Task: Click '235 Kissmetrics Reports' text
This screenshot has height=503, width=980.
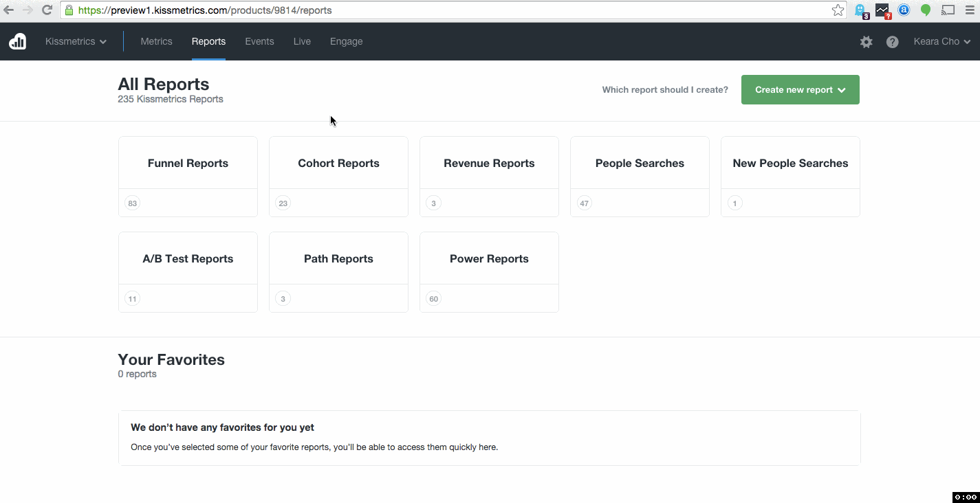Action: (x=171, y=100)
